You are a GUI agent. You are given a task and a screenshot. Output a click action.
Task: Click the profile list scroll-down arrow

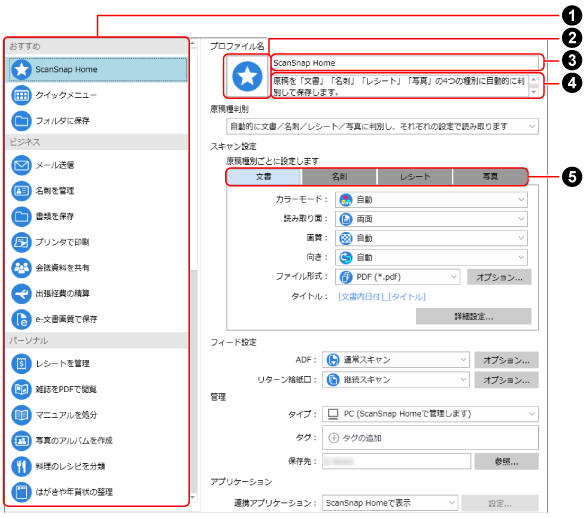193,497
